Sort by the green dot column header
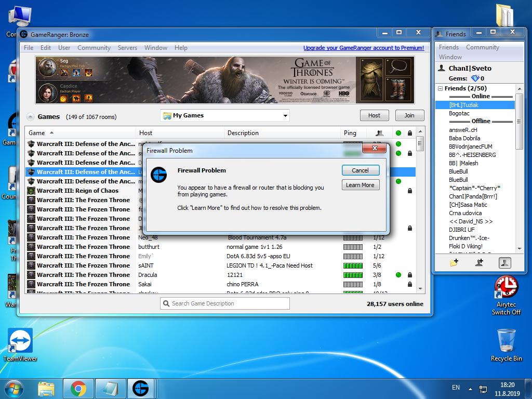This screenshot has height=399, width=532. pos(398,133)
